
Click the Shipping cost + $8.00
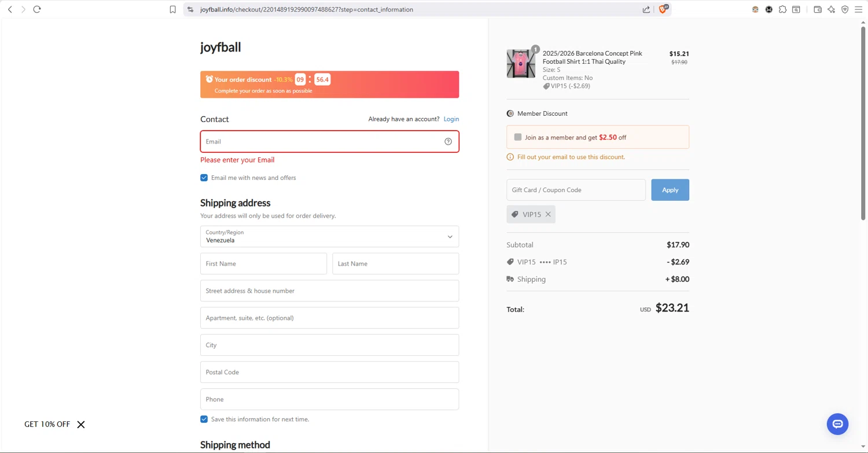pos(677,279)
